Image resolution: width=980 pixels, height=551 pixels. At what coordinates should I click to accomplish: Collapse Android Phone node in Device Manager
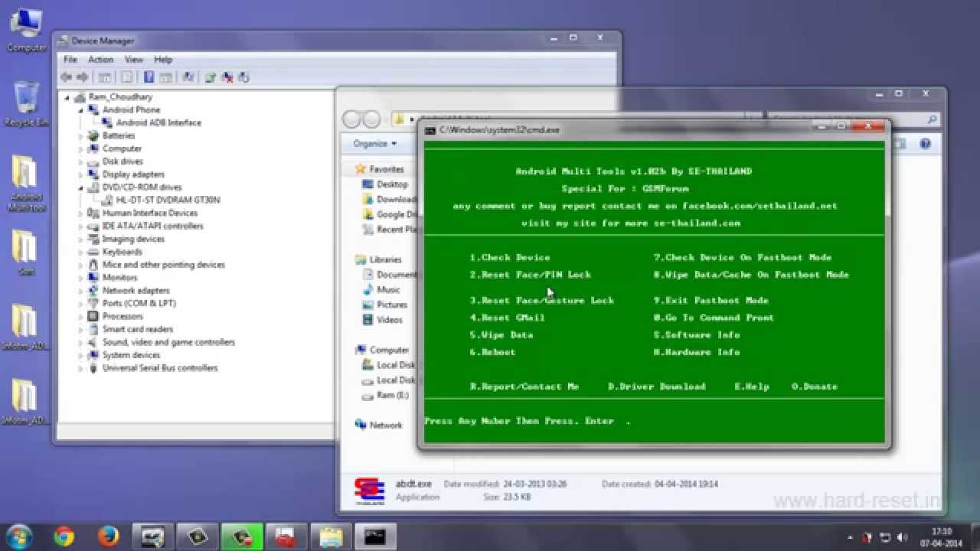coord(80,110)
